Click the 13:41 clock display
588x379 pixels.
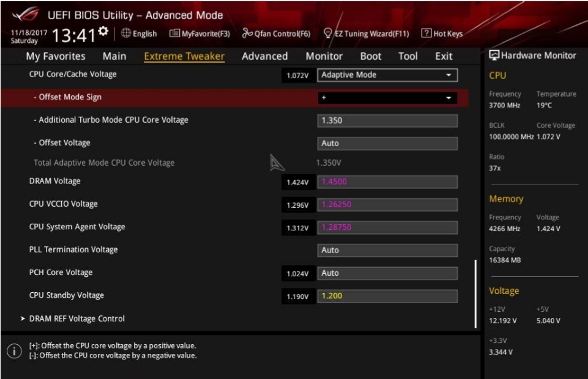click(74, 36)
